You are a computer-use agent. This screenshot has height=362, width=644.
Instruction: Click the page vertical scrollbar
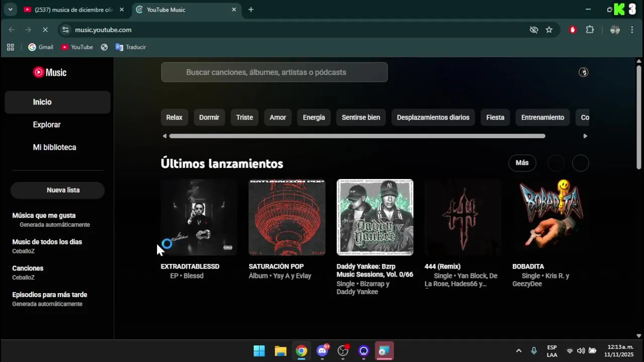(x=639, y=117)
